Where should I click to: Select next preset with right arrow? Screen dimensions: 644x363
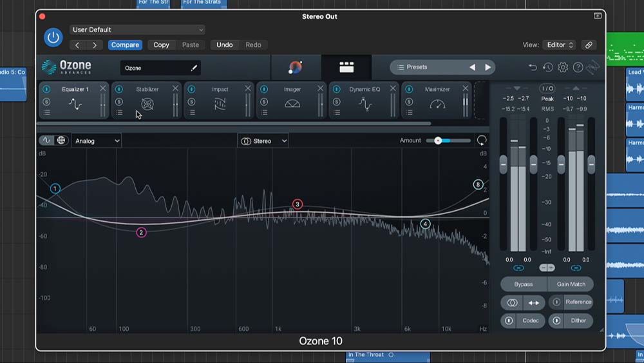coord(488,67)
